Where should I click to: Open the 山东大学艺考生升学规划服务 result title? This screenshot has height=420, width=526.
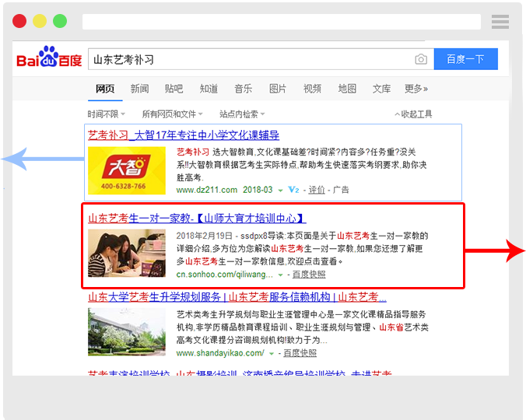coord(237,297)
